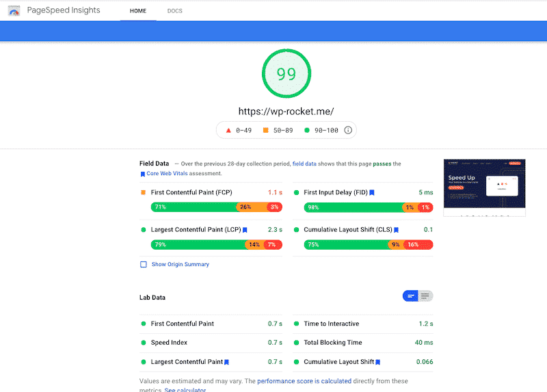Viewport: 547px width, 392px height.
Task: Open the 'See calculator' link
Action: 185,389
